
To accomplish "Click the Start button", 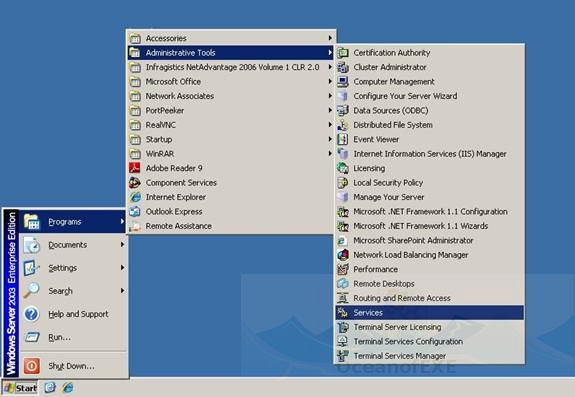I will pos(20,388).
